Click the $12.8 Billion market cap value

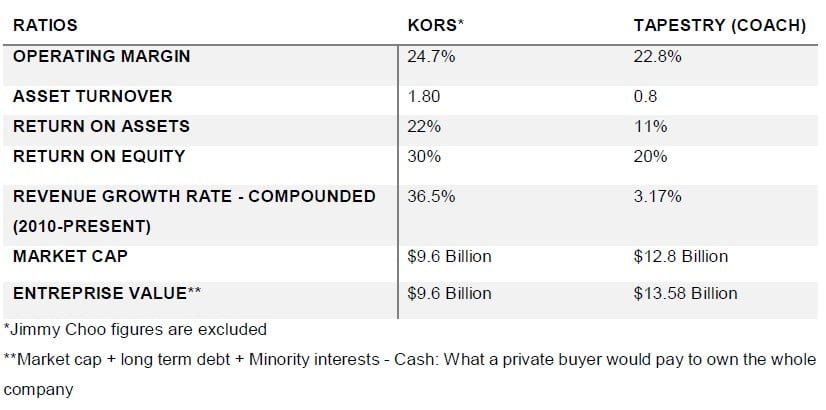tap(681, 257)
